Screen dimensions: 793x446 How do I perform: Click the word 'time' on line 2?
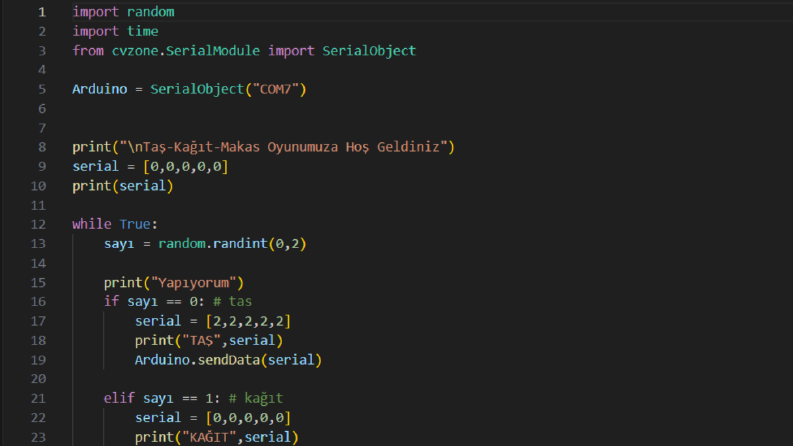tap(143, 31)
